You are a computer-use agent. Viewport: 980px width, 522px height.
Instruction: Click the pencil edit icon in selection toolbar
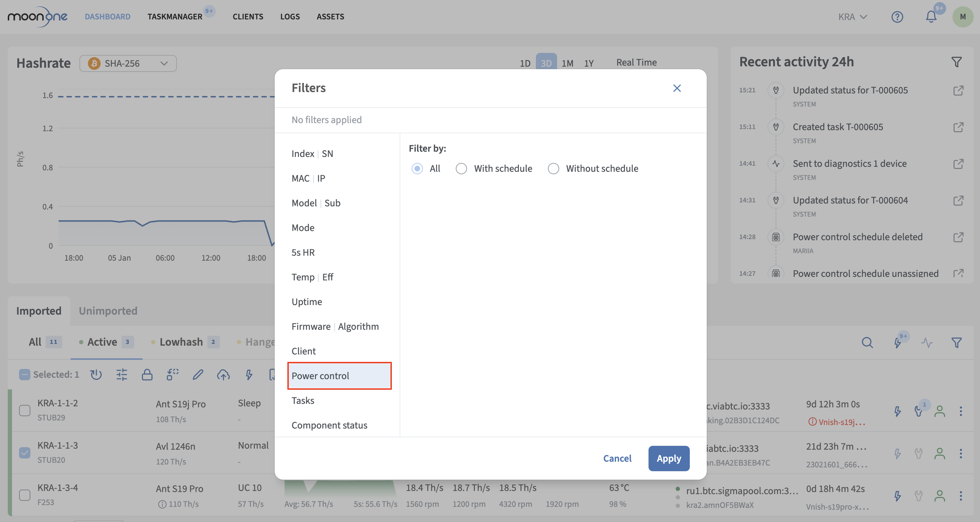198,375
